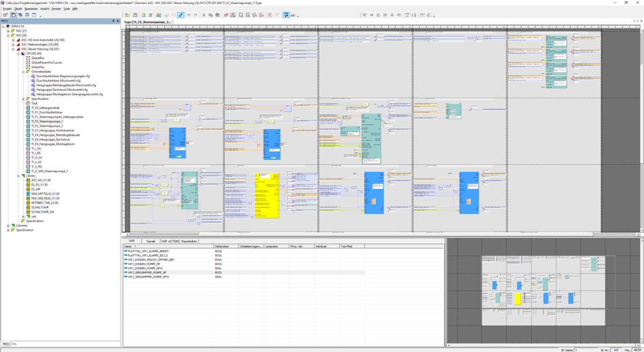Screen dimensions: 644x352
Task: Click the Undo arrow icon
Action: [189, 15]
